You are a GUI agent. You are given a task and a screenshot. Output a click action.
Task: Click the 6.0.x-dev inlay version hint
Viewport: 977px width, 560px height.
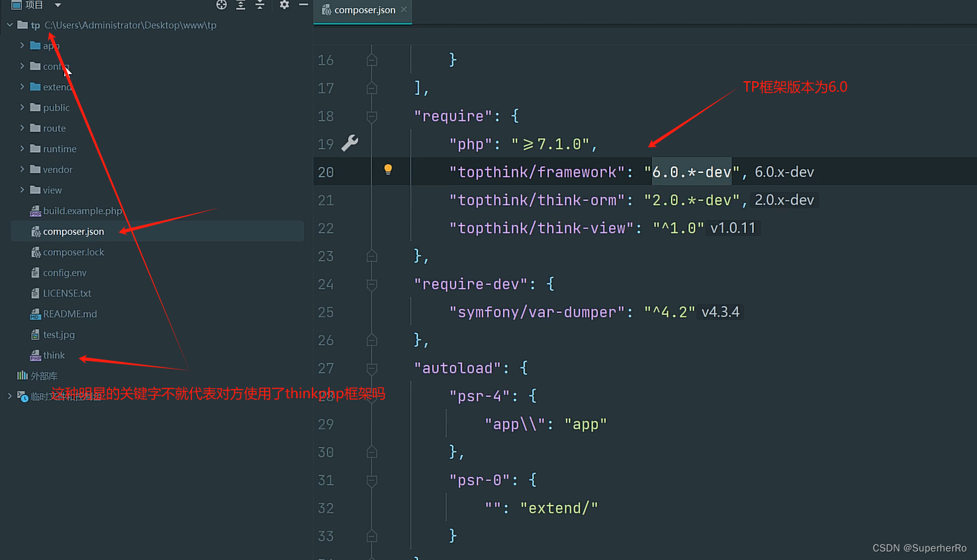784,172
